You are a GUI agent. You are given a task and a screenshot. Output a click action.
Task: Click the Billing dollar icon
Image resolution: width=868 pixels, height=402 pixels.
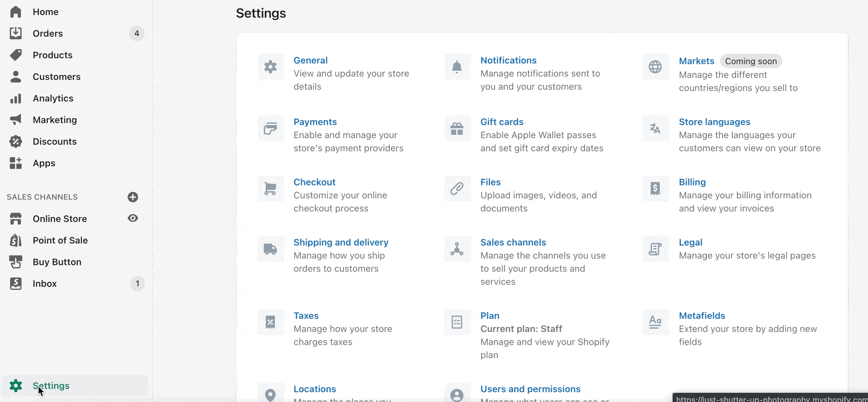pos(655,189)
